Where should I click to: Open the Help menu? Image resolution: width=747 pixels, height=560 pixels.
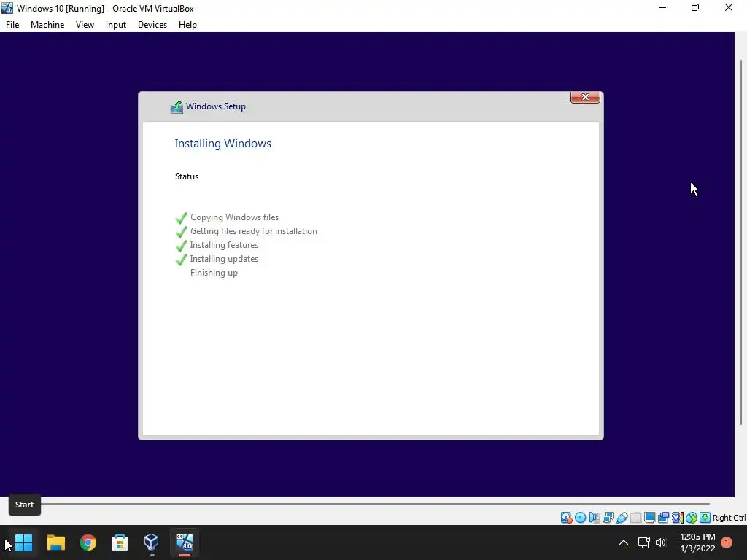(x=187, y=25)
